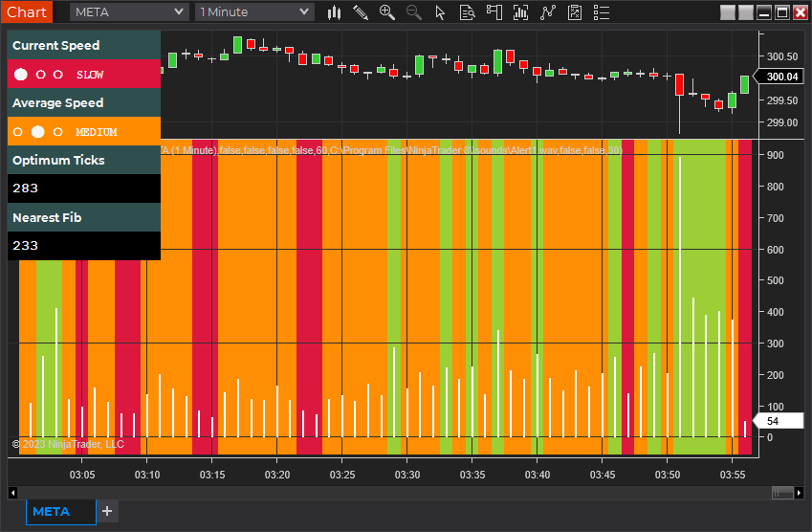Open the bar type chart style icon
Viewport: 812px width, 532px height.
(x=335, y=12)
